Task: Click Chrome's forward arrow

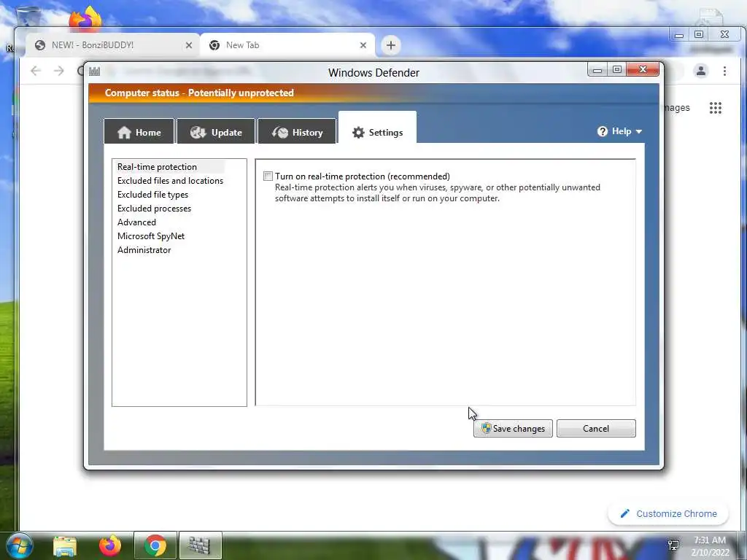Action: [58, 71]
